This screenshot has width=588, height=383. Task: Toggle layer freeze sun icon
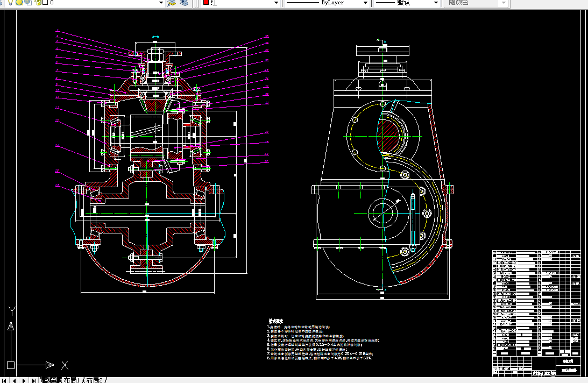[x=19, y=2]
